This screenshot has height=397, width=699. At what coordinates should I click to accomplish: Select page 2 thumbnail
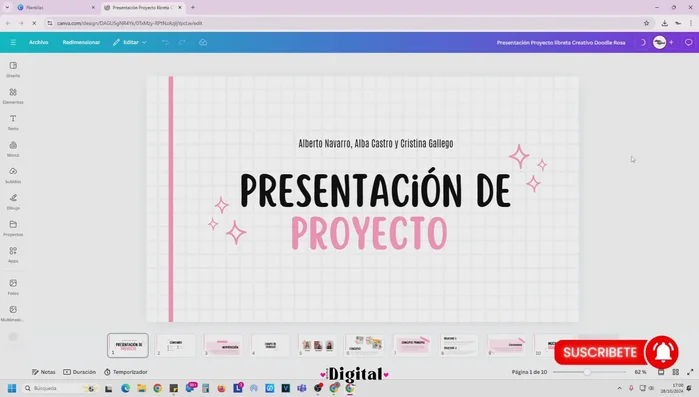click(176, 345)
